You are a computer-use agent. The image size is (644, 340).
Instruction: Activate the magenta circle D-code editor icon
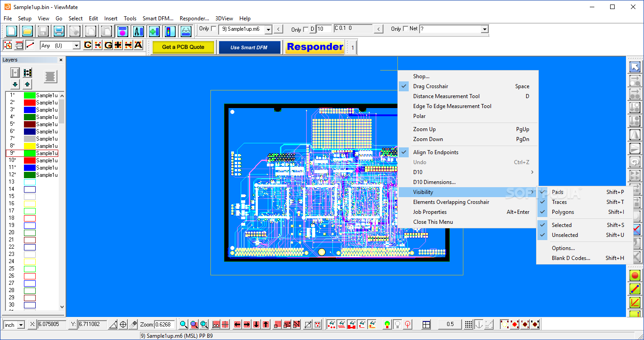pyautogui.click(x=122, y=31)
